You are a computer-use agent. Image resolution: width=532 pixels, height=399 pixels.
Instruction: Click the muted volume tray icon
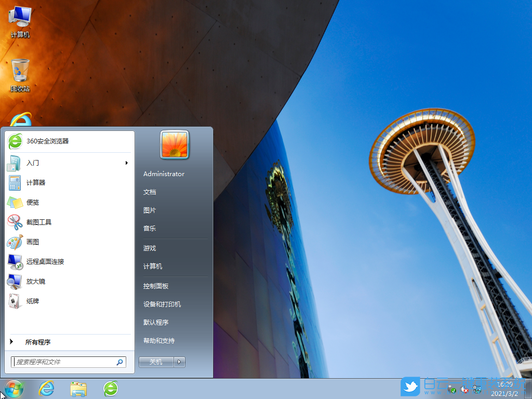point(464,389)
